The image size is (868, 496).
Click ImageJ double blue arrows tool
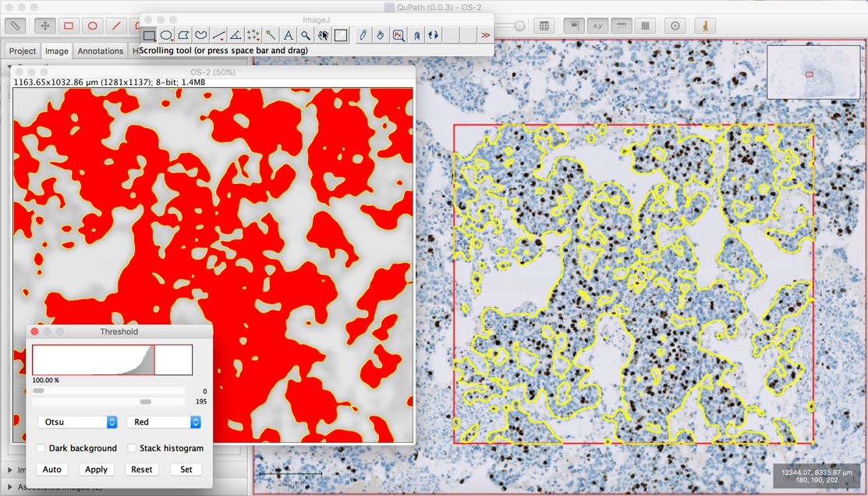click(x=434, y=35)
